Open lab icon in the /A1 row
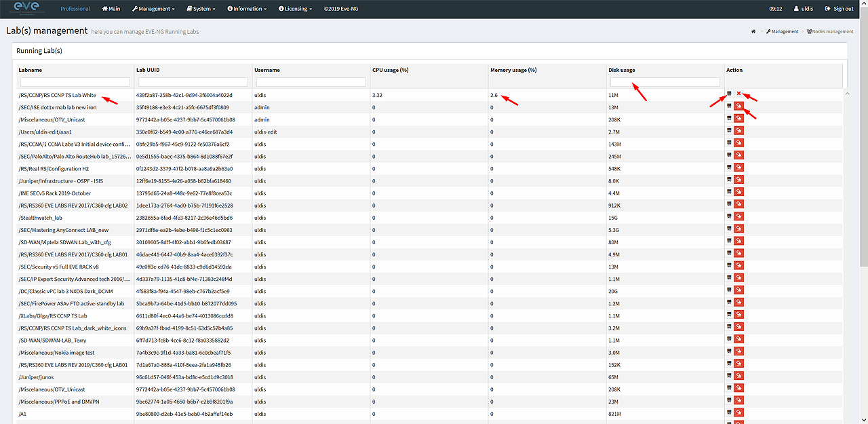This screenshot has width=868, height=424. (729, 411)
